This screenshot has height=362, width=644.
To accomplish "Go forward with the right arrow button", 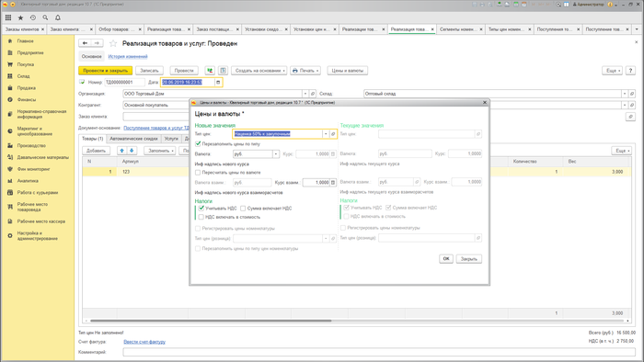I will [97, 43].
